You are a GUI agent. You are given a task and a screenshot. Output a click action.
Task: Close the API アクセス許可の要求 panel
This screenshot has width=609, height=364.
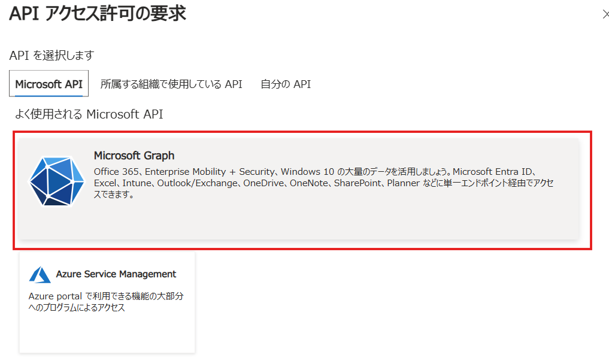pos(605,15)
